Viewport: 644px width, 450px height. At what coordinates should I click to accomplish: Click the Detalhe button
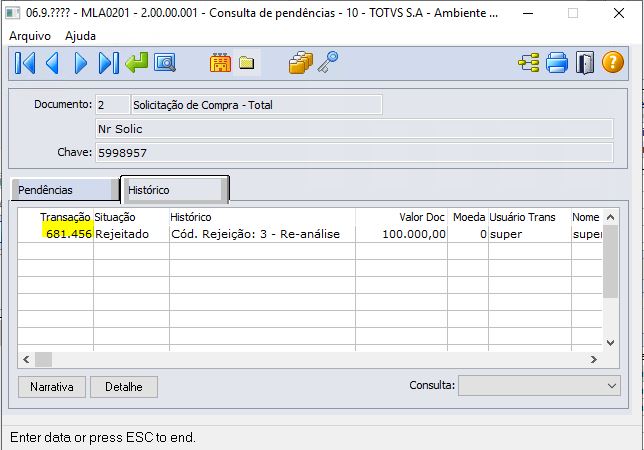[x=124, y=387]
